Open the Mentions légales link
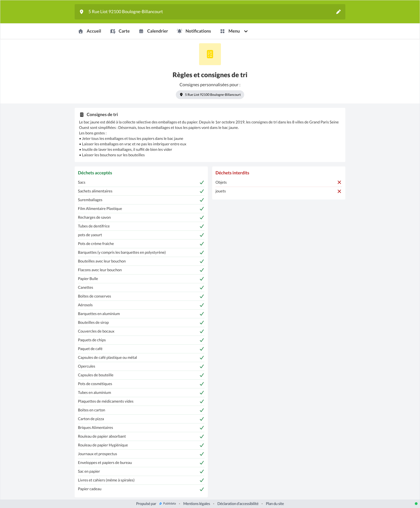The width and height of the screenshot is (420, 508). coord(197,504)
